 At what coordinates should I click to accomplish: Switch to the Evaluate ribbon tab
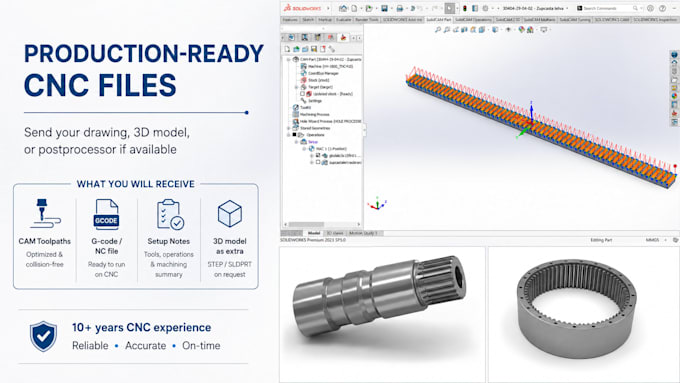coord(343,20)
